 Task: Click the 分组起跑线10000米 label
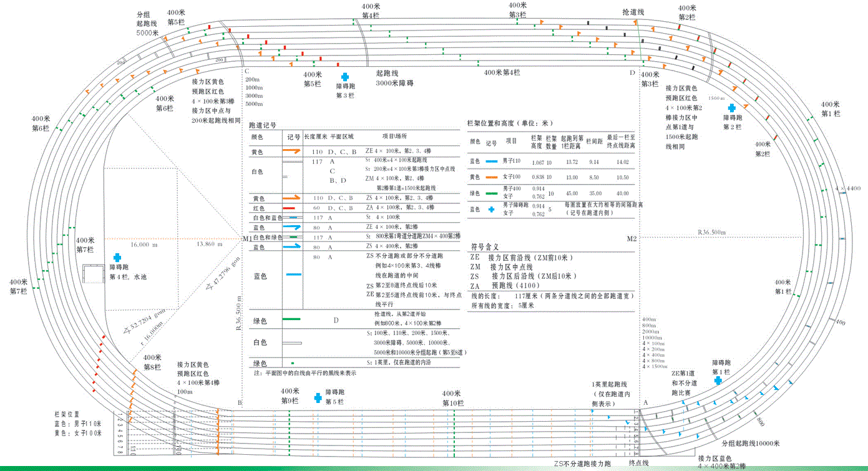click(751, 444)
